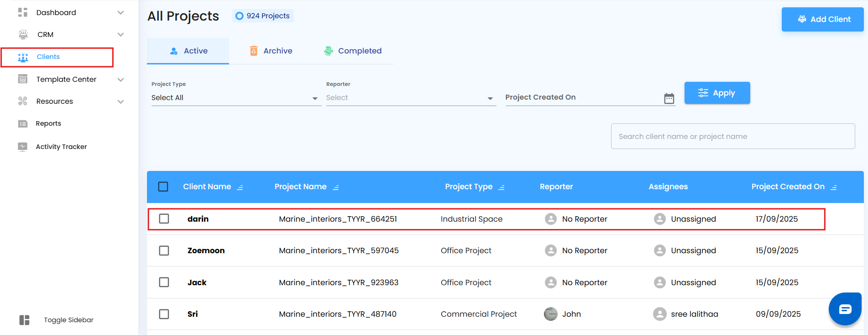Click the client or project search field

tap(732, 136)
